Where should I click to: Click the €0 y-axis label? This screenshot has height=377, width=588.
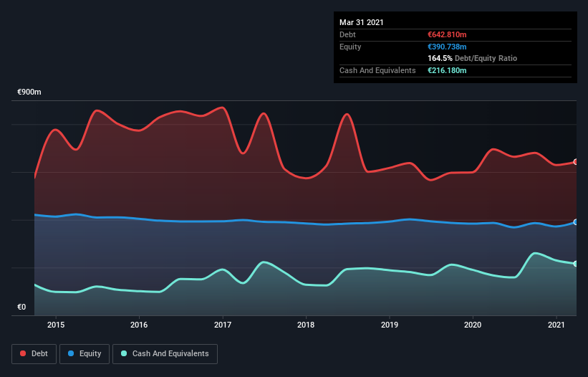pos(21,307)
